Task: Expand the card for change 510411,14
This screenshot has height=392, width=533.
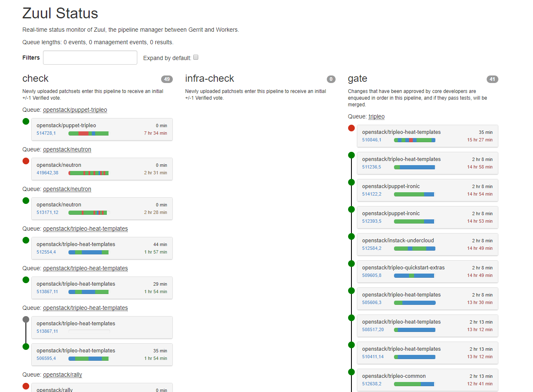Action: [427, 353]
